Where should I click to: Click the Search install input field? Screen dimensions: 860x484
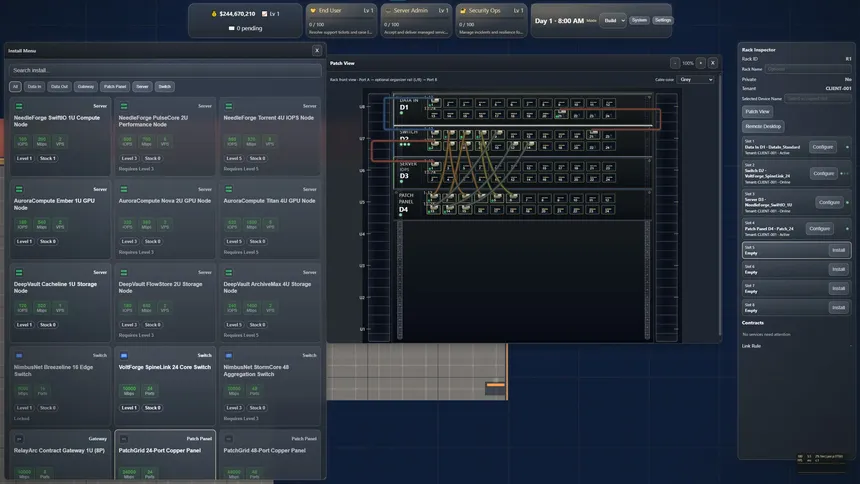165,70
